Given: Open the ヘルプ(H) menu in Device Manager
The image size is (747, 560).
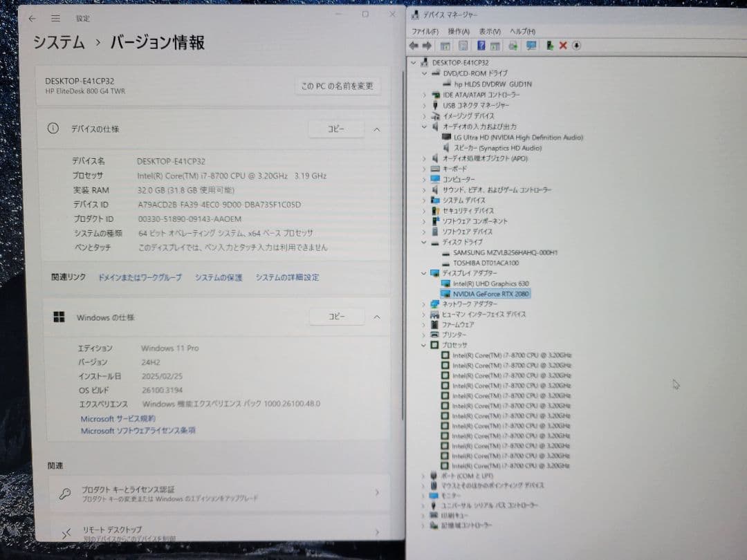Looking at the screenshot, I should coord(523,31).
